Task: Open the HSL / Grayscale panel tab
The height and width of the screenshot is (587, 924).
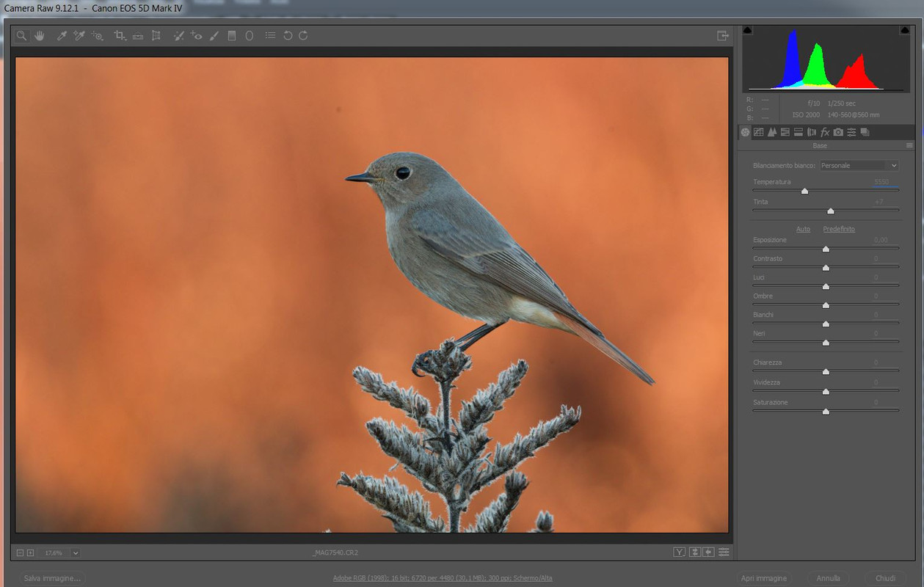Action: click(x=785, y=132)
